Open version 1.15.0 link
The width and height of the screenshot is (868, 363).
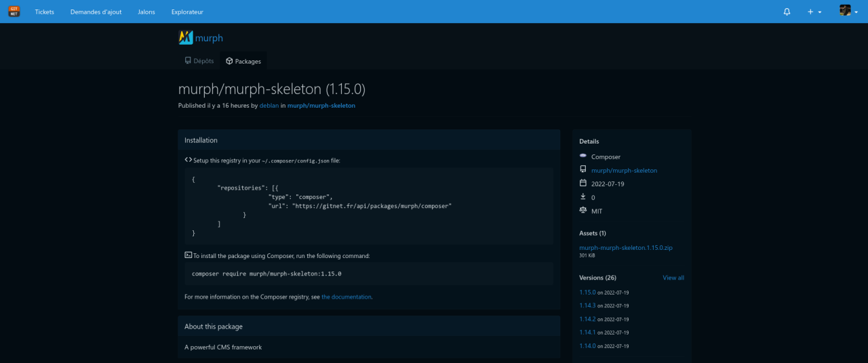(587, 292)
